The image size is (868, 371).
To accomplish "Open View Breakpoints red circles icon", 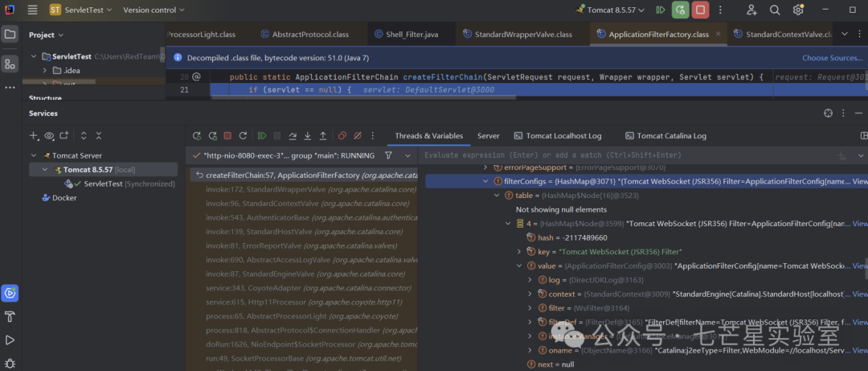I will click(x=342, y=135).
